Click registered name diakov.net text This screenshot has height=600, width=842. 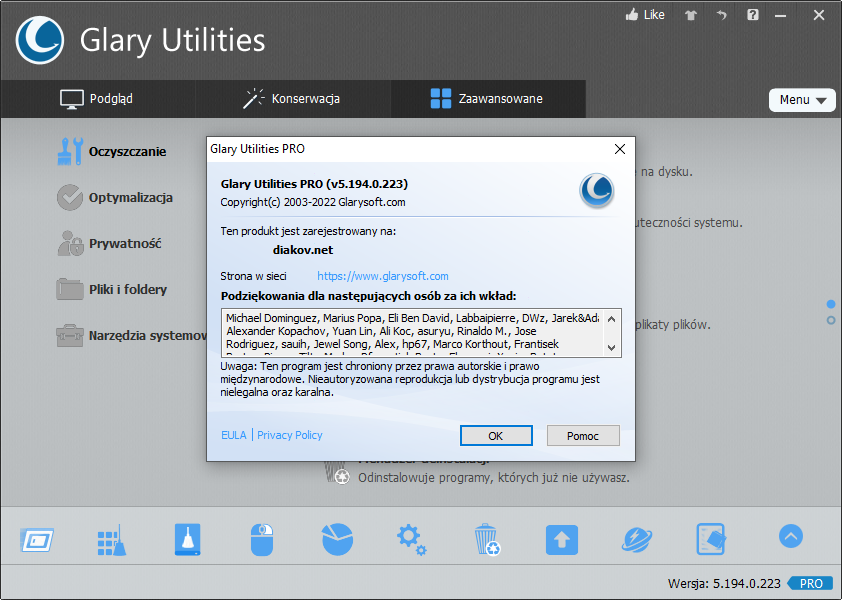point(303,250)
